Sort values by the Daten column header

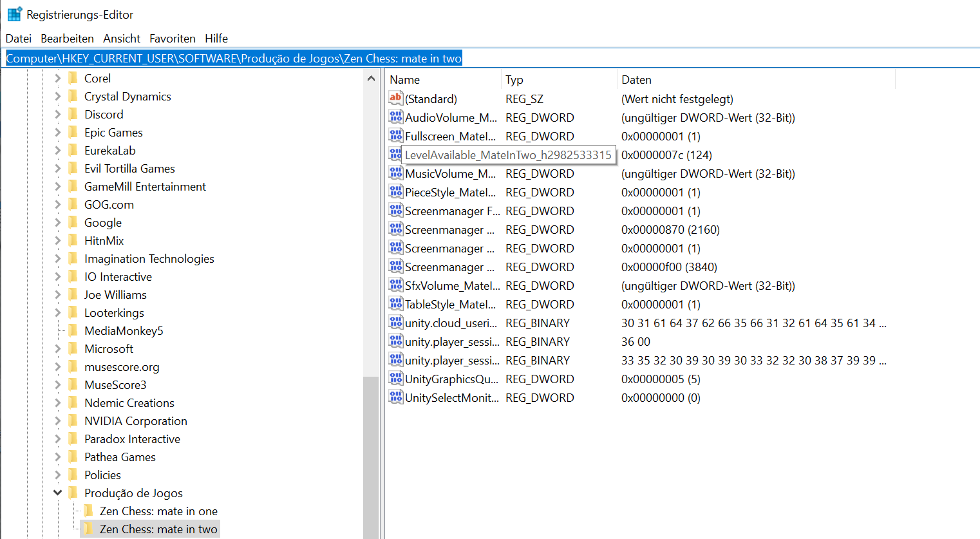tap(756, 80)
